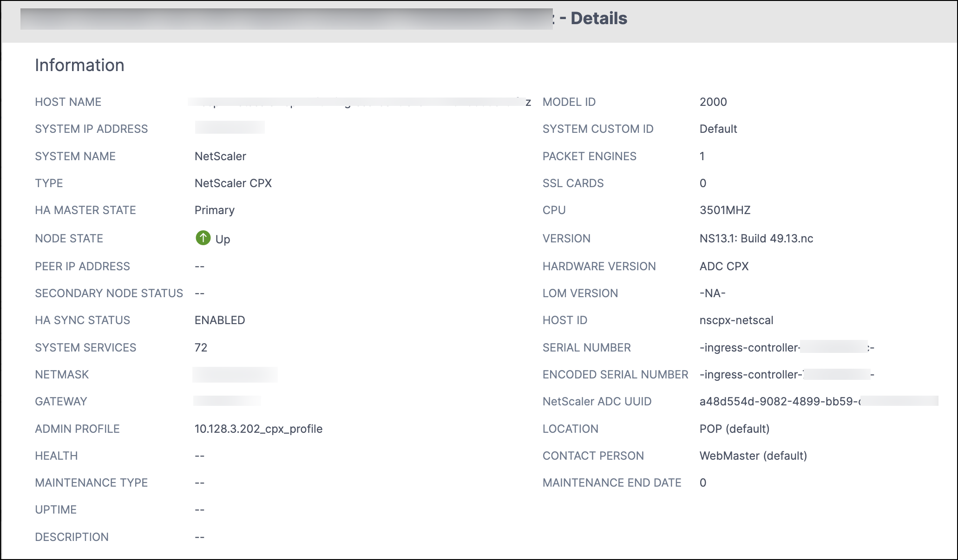Click the hardware version value ADC CPX
The image size is (958, 560).
724,266
